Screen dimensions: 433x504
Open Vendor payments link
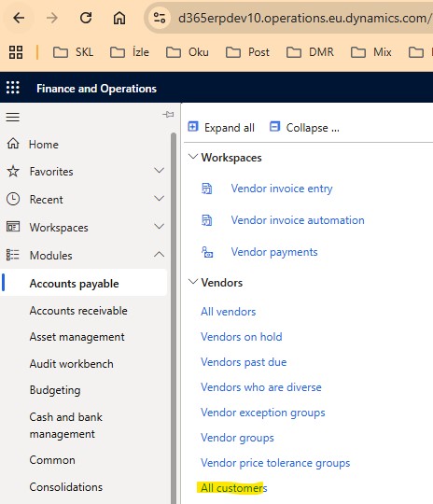[x=274, y=252]
